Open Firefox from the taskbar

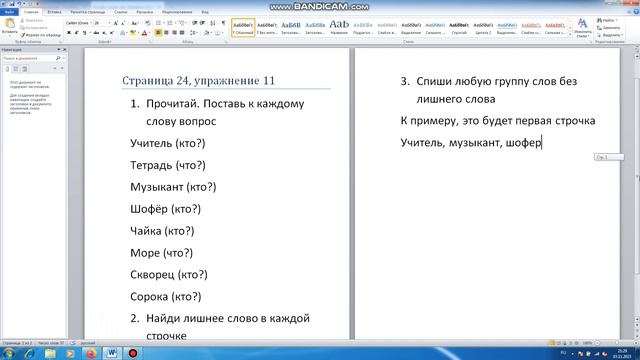[x=91, y=353]
